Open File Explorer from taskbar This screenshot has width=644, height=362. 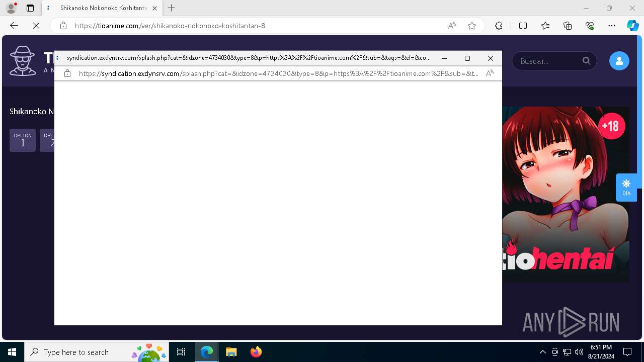click(x=231, y=352)
